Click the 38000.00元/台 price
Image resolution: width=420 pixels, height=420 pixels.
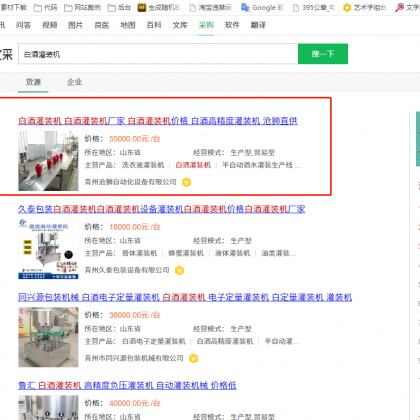coord(135,315)
